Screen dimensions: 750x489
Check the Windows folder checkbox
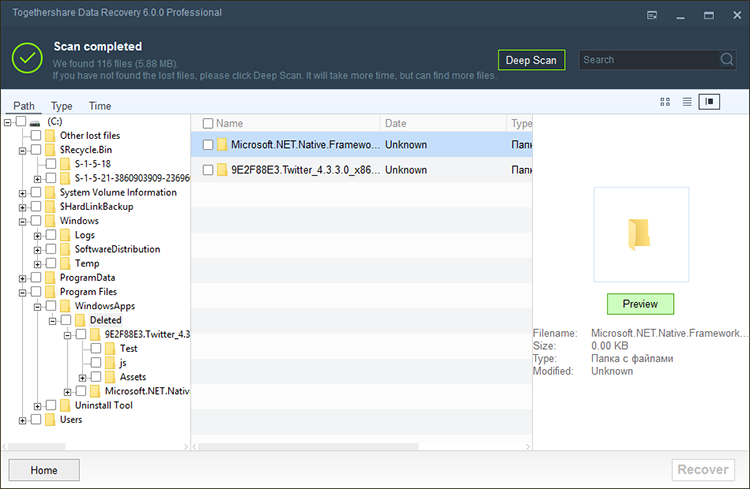click(36, 221)
